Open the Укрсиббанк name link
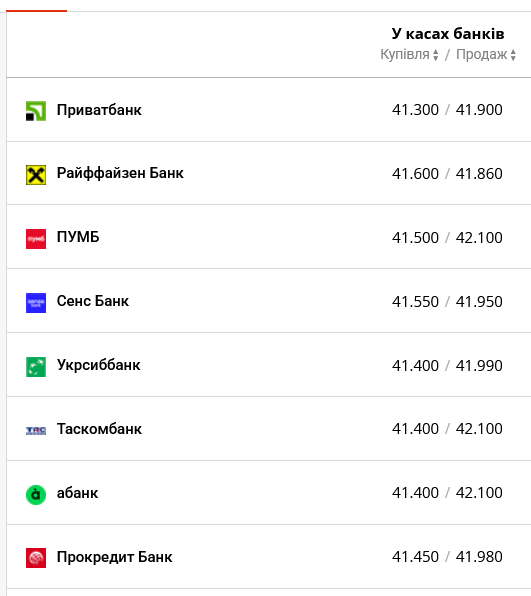 point(98,365)
